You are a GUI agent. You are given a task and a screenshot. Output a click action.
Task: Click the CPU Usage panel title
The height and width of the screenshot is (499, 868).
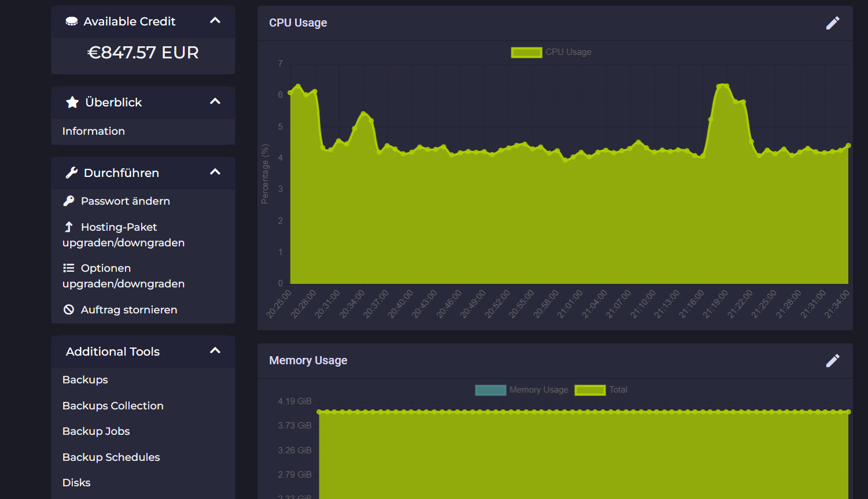coord(298,23)
